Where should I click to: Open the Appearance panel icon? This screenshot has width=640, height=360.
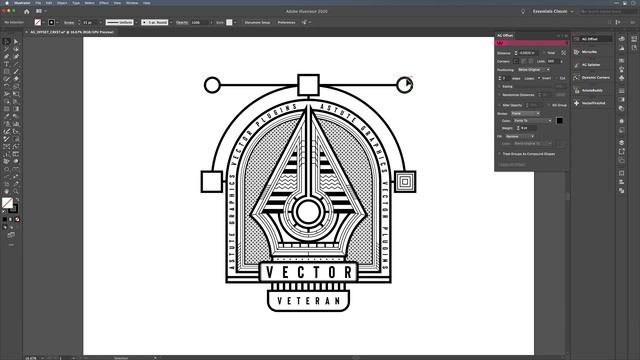(621, 121)
